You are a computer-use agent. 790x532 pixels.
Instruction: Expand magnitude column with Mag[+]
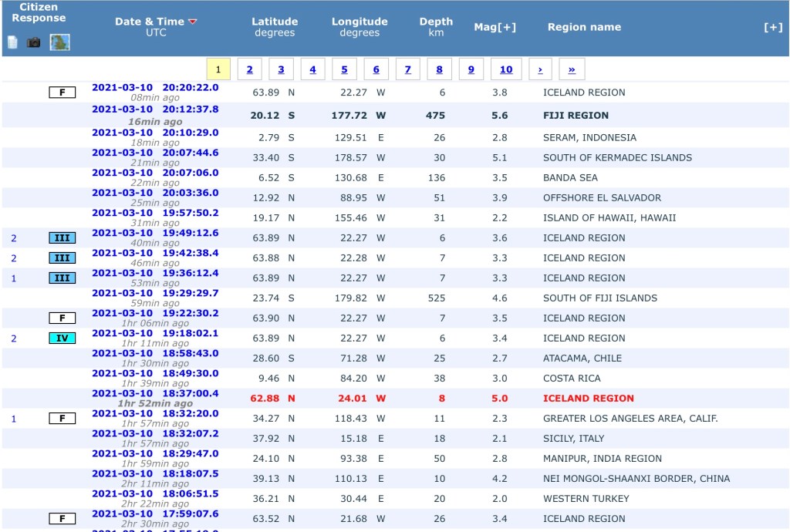495,27
